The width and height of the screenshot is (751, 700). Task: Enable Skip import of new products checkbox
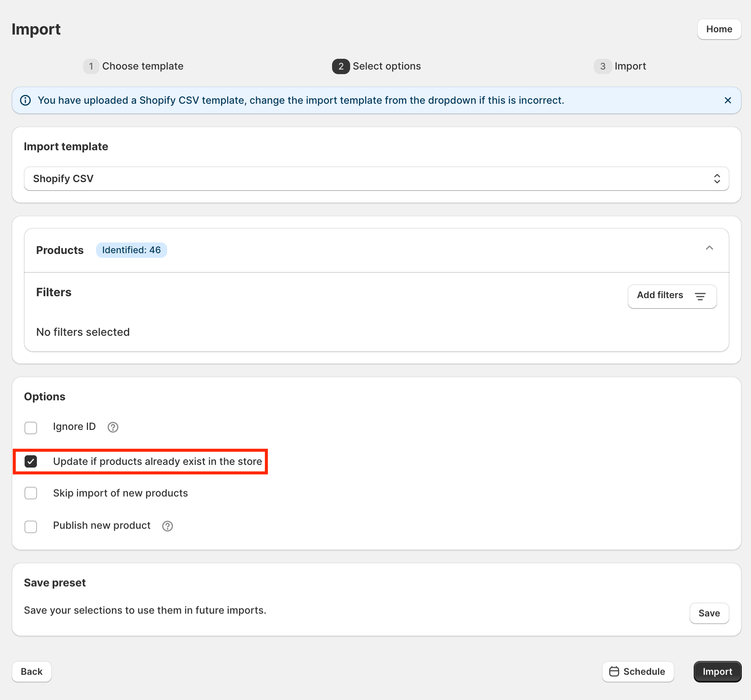[x=30, y=493]
